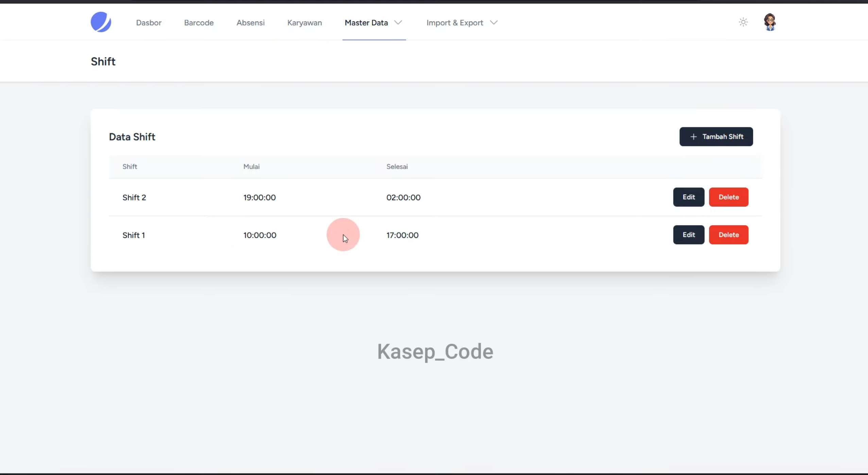Delete the Shift 1 row
868x475 pixels.
pos(729,235)
